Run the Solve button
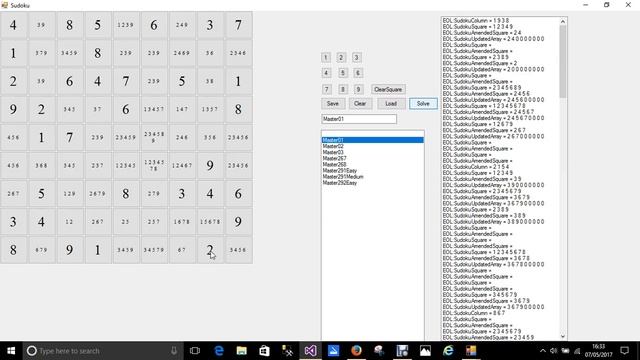640x360 pixels. point(423,104)
